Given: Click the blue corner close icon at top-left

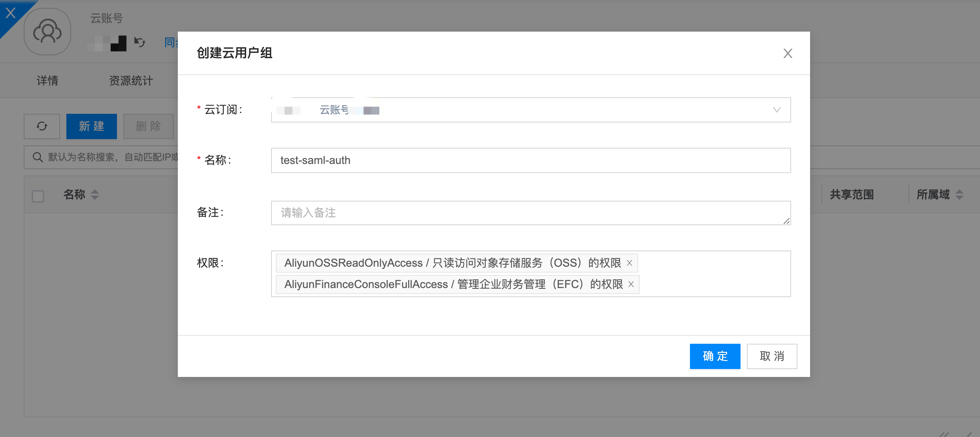Looking at the screenshot, I should (11, 13).
